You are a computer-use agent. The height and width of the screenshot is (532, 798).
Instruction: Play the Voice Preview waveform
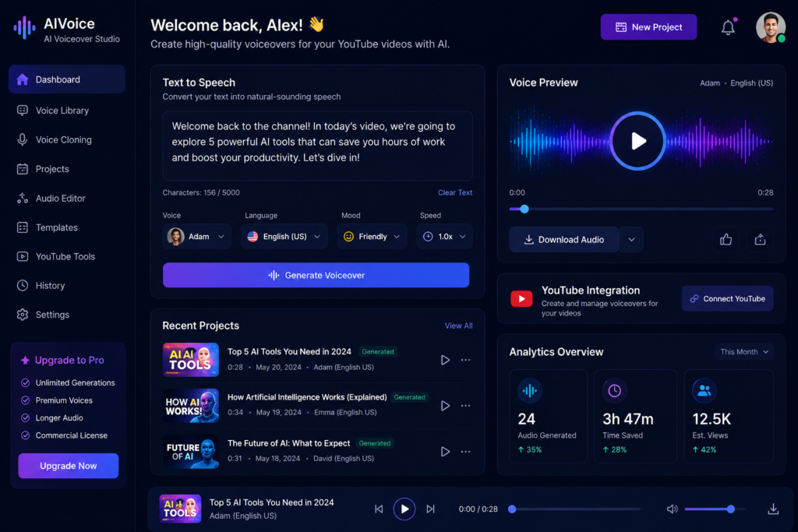coord(637,140)
